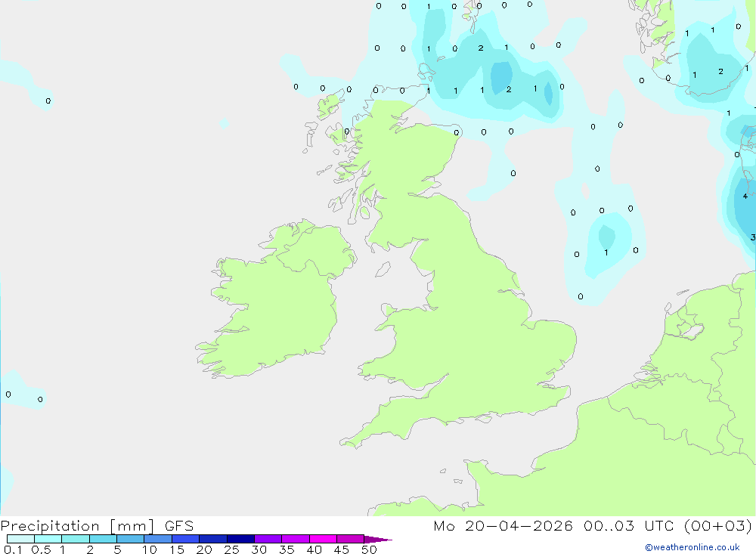Click the 30–35 mm purple legend swatch
The height and width of the screenshot is (554, 756).
268,539
